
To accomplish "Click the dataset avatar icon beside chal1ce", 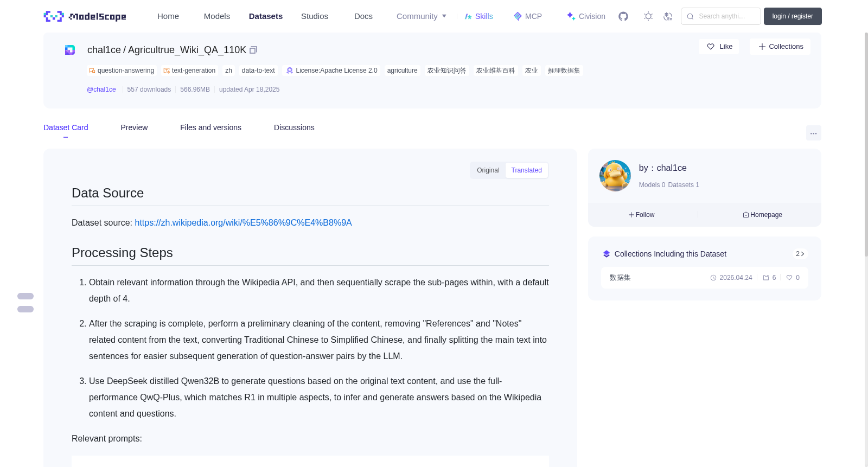I will pos(70,50).
